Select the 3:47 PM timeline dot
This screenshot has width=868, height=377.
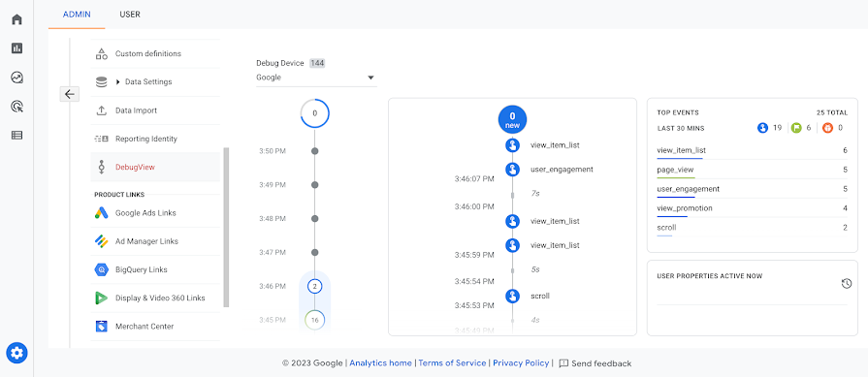[x=315, y=252]
